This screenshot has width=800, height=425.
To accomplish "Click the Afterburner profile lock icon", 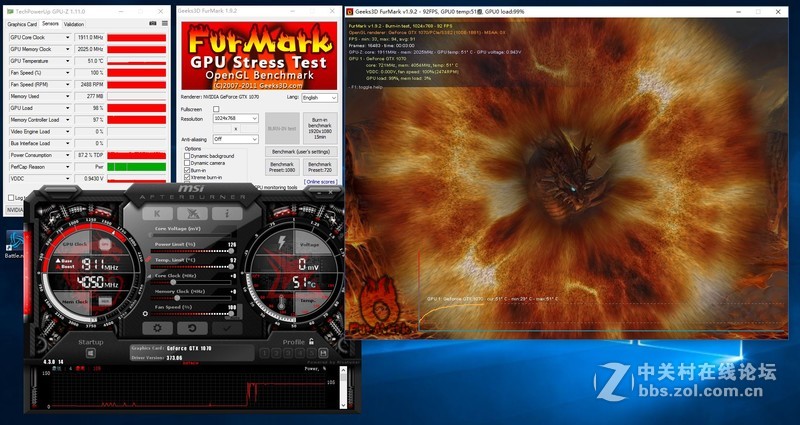I will pos(313,341).
